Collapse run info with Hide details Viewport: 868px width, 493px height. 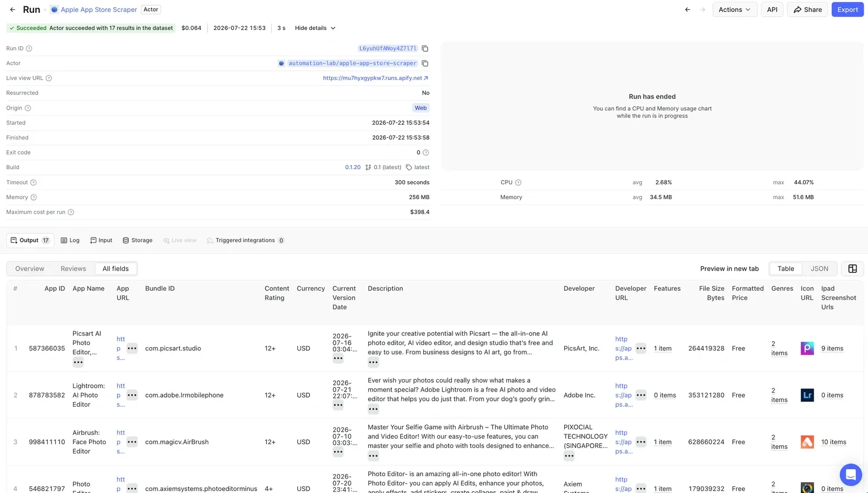pyautogui.click(x=315, y=28)
